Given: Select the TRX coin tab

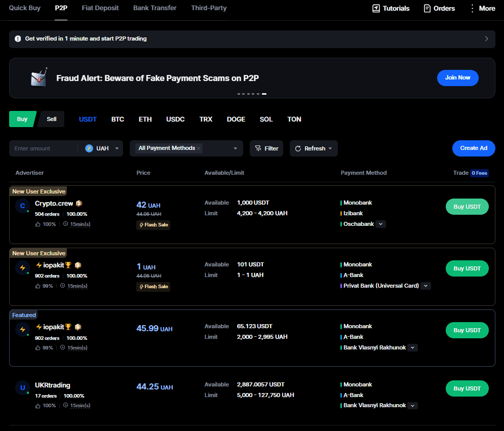Looking at the screenshot, I should click(206, 119).
